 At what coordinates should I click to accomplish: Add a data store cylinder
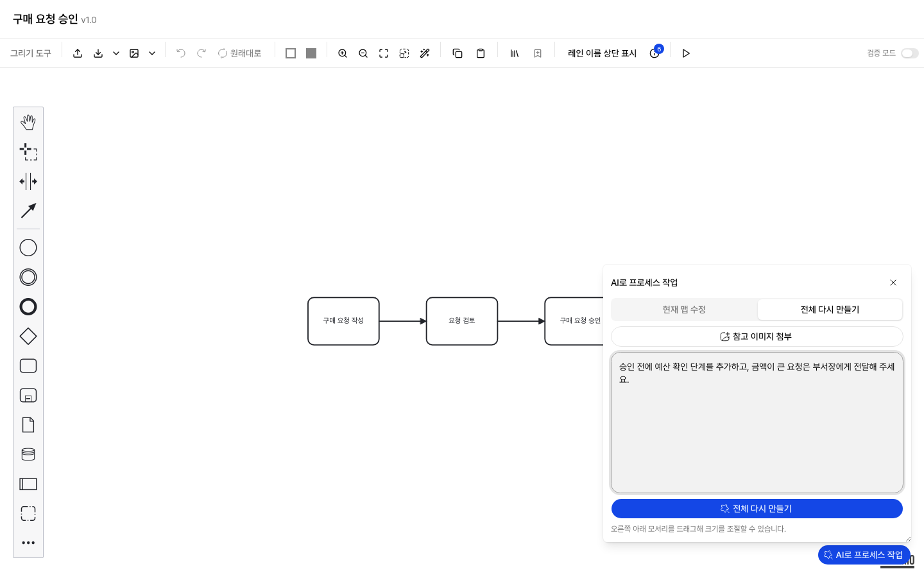pyautogui.click(x=28, y=455)
